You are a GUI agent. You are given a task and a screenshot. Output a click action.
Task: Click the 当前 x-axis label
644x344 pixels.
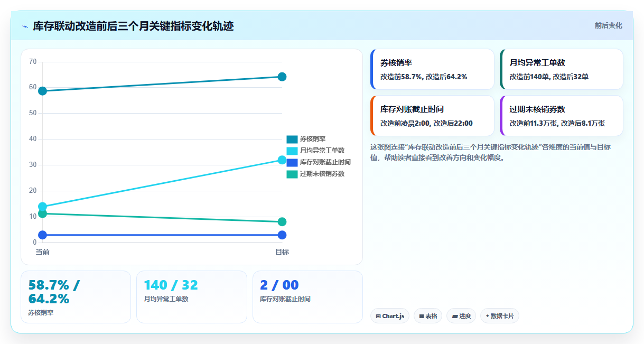pyautogui.click(x=42, y=252)
